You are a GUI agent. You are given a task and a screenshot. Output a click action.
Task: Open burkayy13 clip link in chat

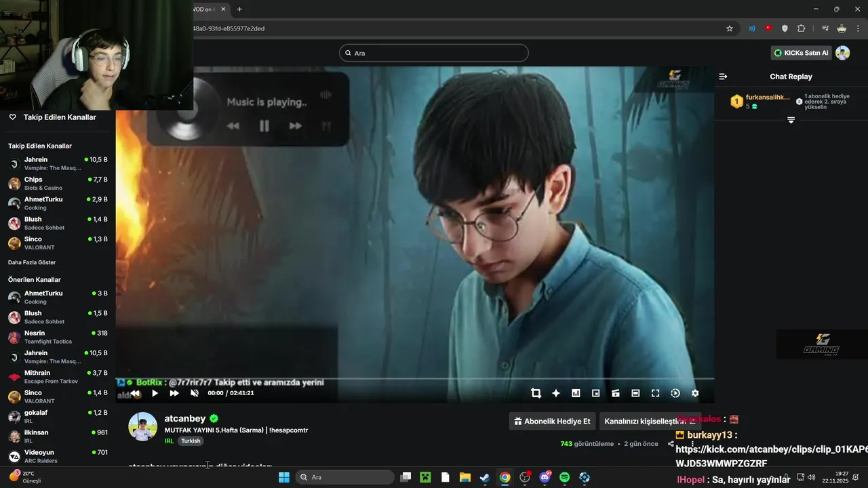pos(772,456)
